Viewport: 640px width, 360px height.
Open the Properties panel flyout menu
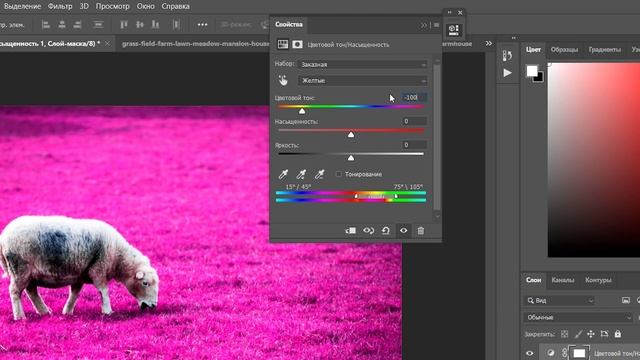436,25
